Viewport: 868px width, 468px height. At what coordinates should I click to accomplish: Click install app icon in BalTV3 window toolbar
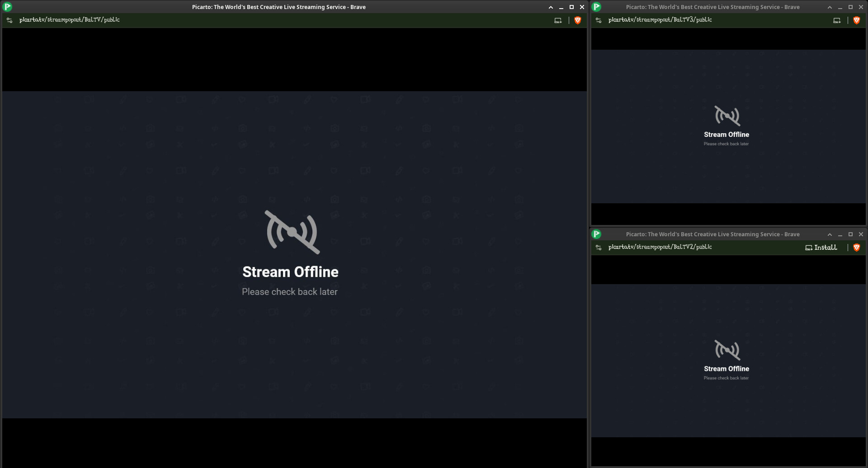point(837,20)
